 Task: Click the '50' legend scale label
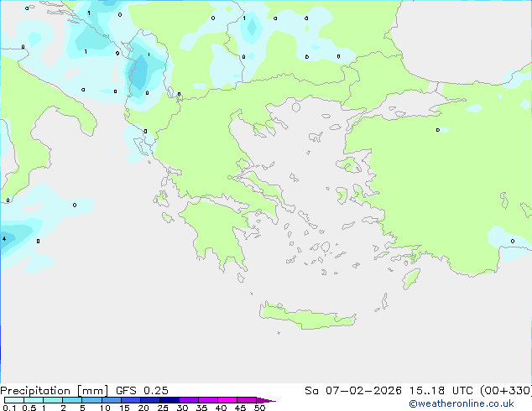click(259, 408)
